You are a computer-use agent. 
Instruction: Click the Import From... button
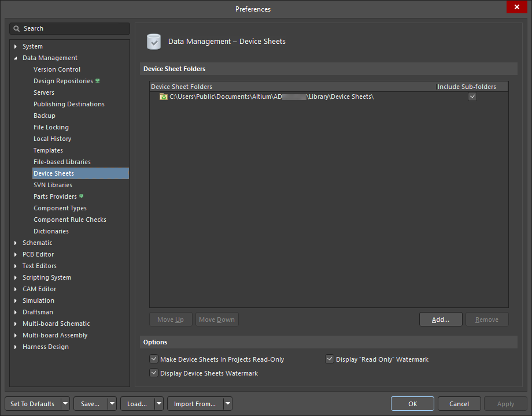coord(195,404)
